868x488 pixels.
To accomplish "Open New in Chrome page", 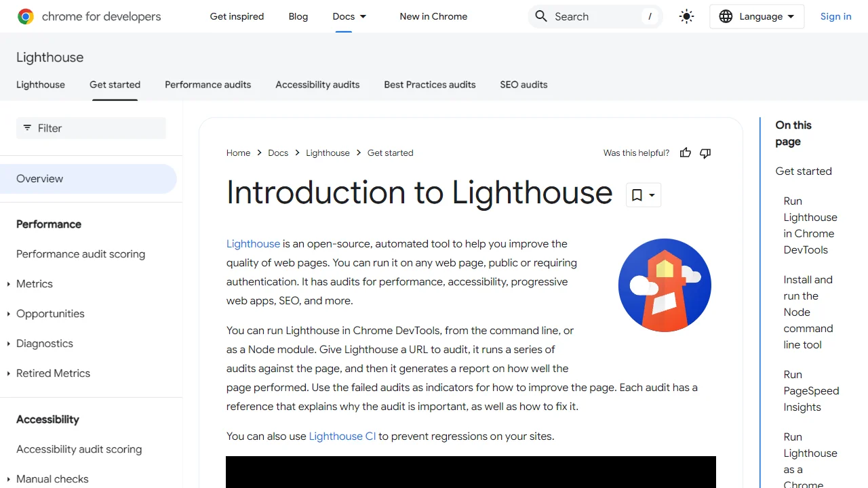I will [433, 16].
